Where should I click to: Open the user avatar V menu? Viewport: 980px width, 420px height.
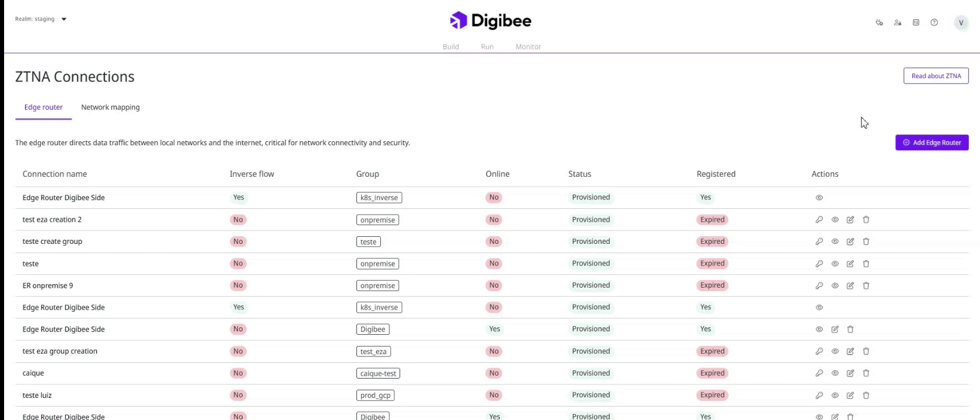(961, 23)
